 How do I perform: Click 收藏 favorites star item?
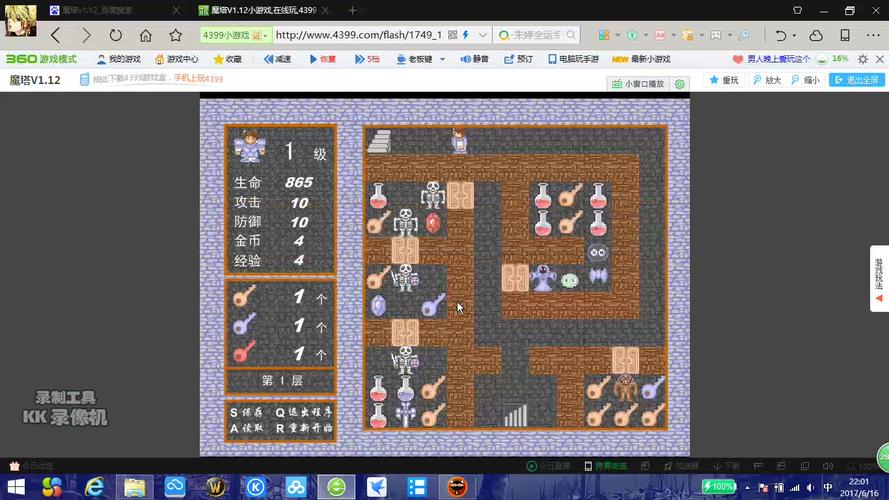(227, 59)
